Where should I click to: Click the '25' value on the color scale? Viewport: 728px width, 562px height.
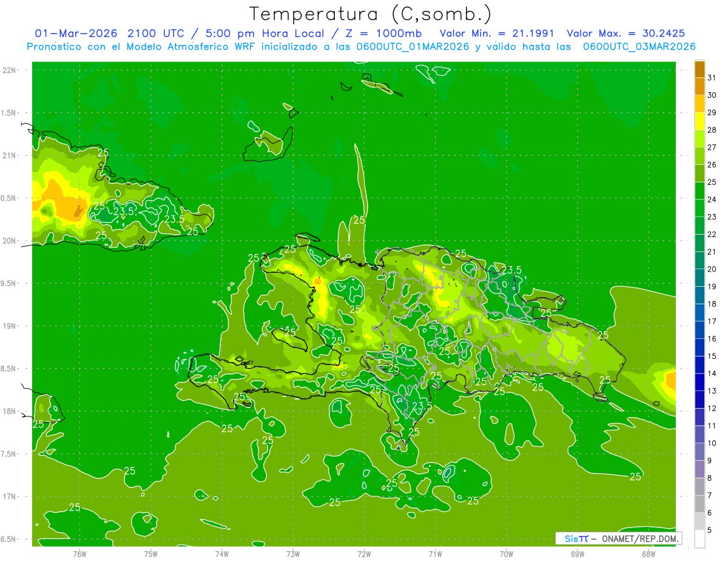click(x=712, y=182)
